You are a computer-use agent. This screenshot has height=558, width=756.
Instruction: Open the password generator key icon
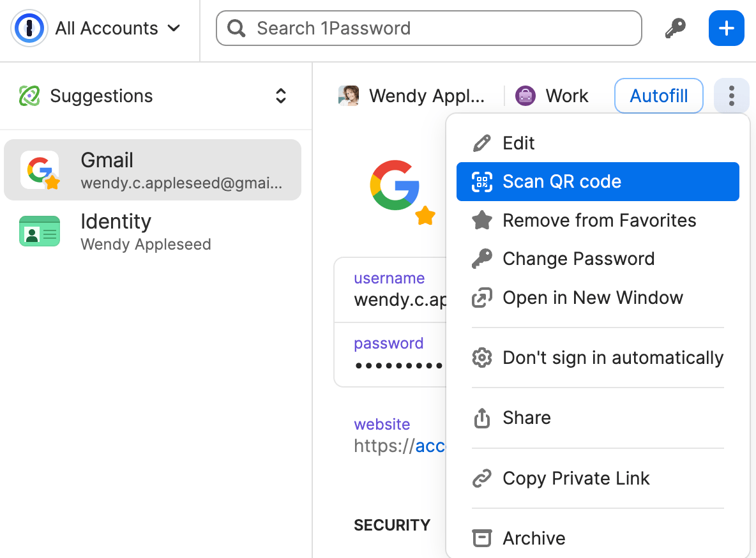[676, 28]
